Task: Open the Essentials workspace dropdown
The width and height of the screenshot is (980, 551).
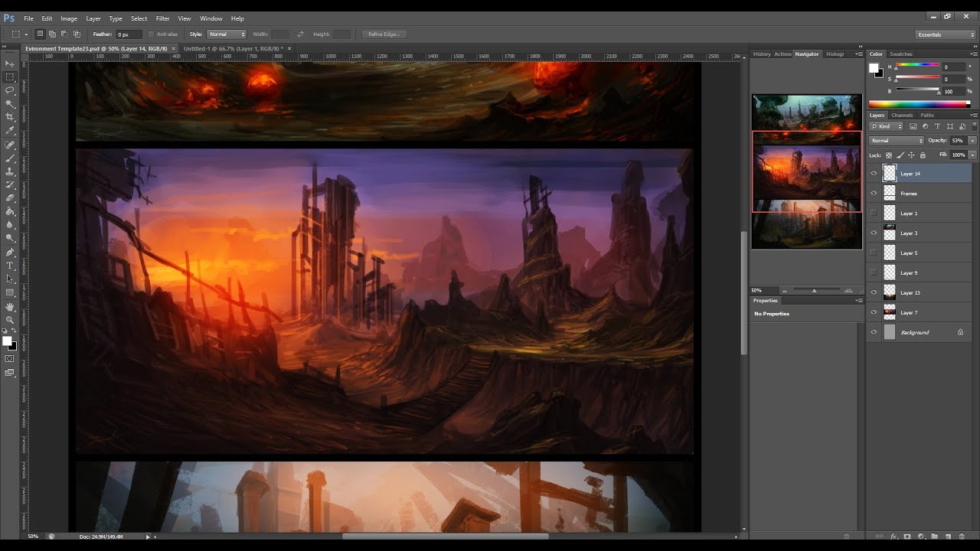Action: point(946,34)
